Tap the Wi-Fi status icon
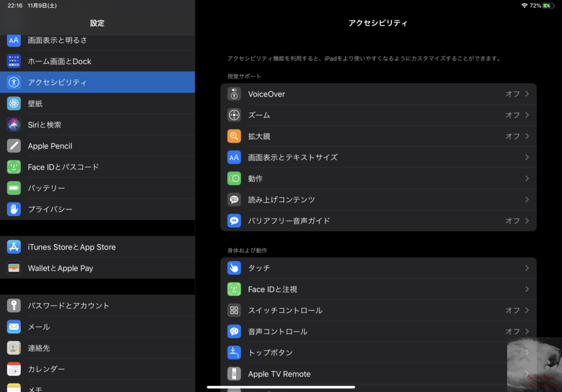Screen dimensions: 562x392 coord(524,5)
